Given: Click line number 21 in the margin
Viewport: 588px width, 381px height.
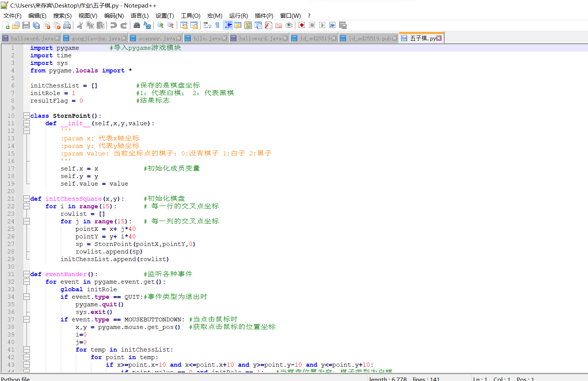Looking at the screenshot, I should pos(11,199).
